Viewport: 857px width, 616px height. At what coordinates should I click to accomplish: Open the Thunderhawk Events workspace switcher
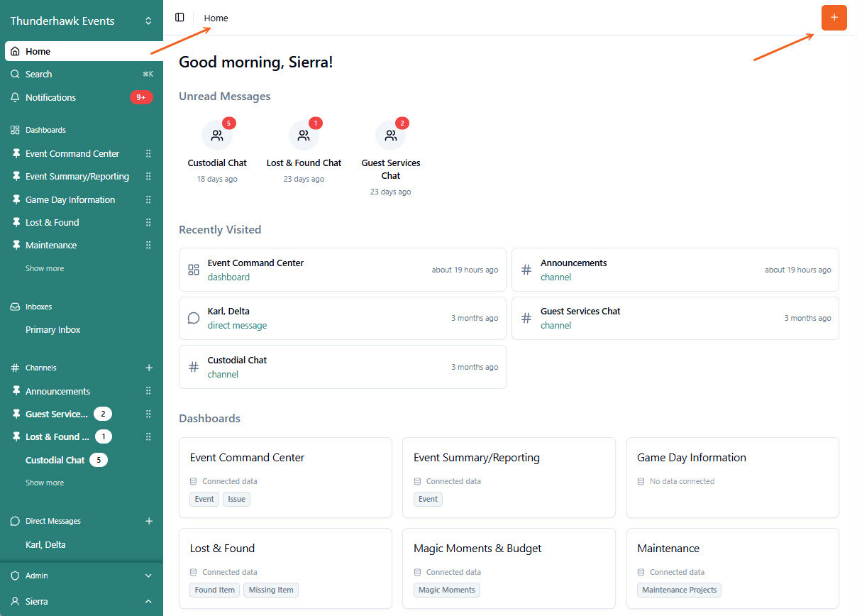(x=82, y=21)
